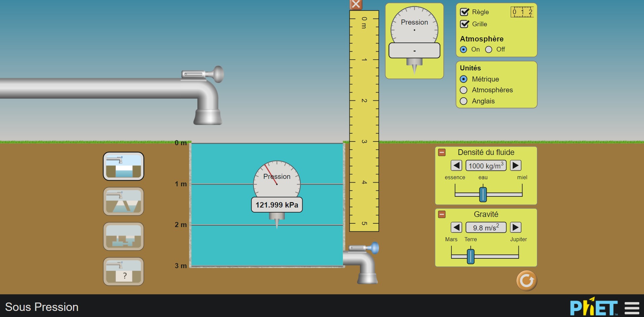
Task: Grab the pressure gauge in toolbox
Action: click(414, 40)
